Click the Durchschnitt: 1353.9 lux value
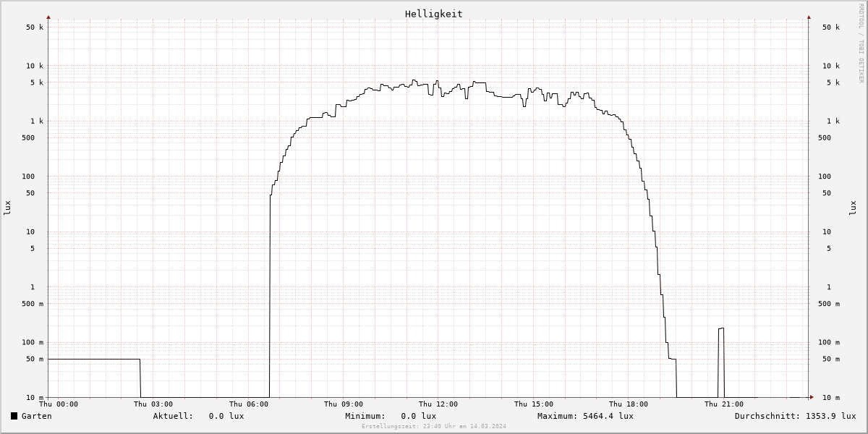The width and height of the screenshot is (868, 434). point(796,416)
